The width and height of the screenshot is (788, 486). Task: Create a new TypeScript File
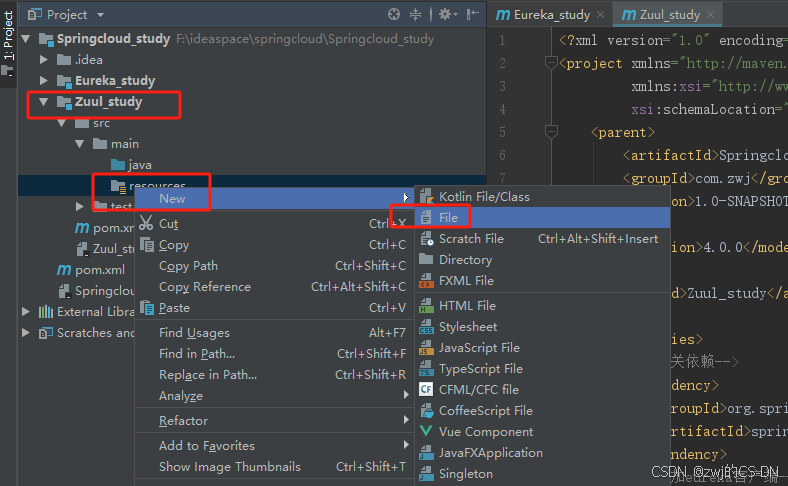pyautogui.click(x=543, y=369)
